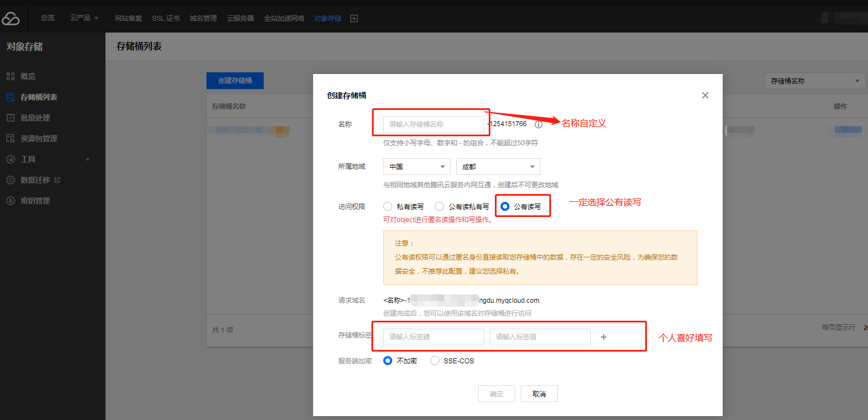The width and height of the screenshot is (868, 420).
Task: Click the info icon beside bucket name
Action: coord(539,124)
